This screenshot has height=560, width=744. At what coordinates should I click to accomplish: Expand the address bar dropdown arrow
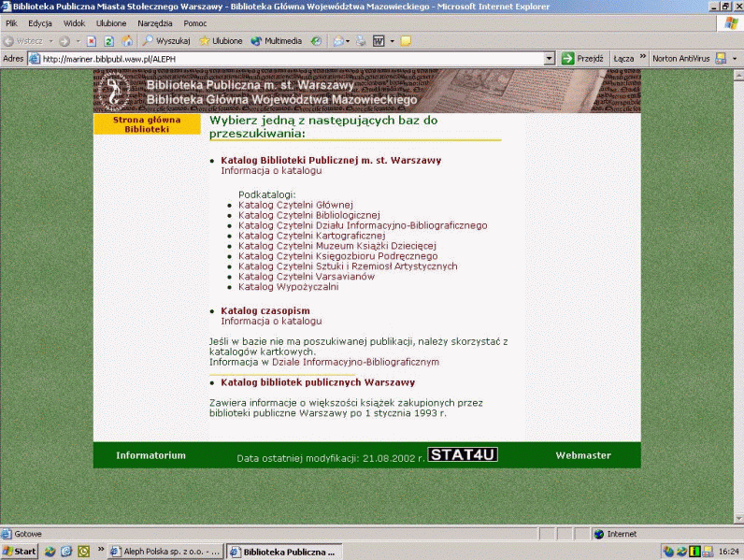click(551, 58)
